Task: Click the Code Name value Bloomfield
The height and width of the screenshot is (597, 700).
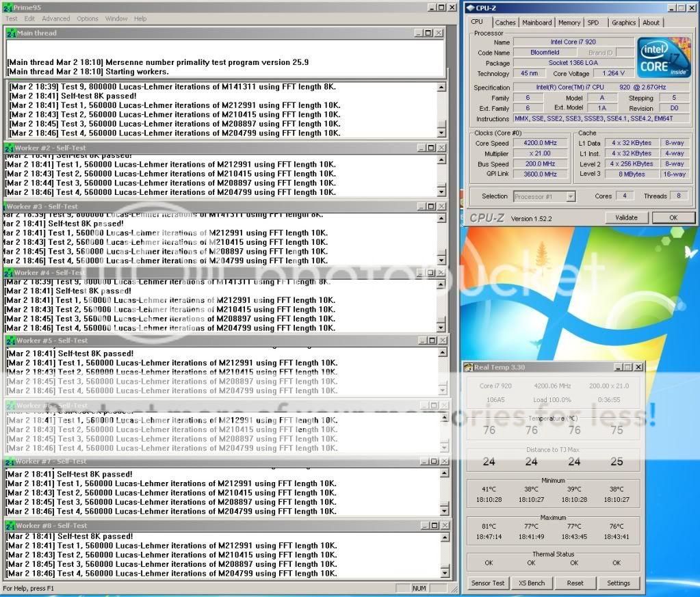Action: coord(545,53)
